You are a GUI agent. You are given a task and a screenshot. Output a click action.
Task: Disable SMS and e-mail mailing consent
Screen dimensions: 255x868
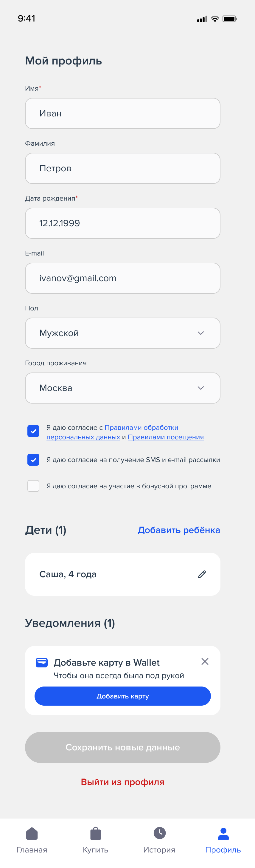[x=33, y=460]
